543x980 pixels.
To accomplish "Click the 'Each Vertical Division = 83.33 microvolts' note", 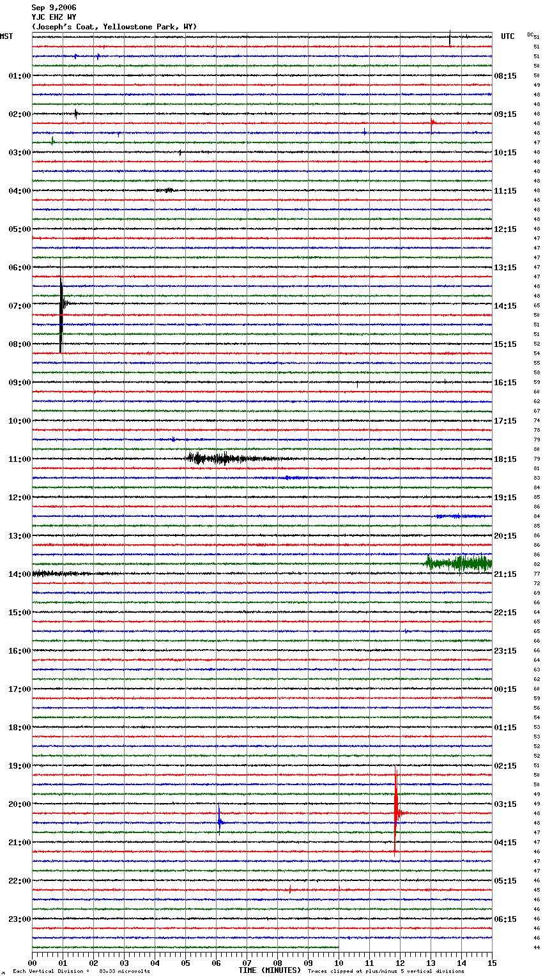I will click(81, 971).
